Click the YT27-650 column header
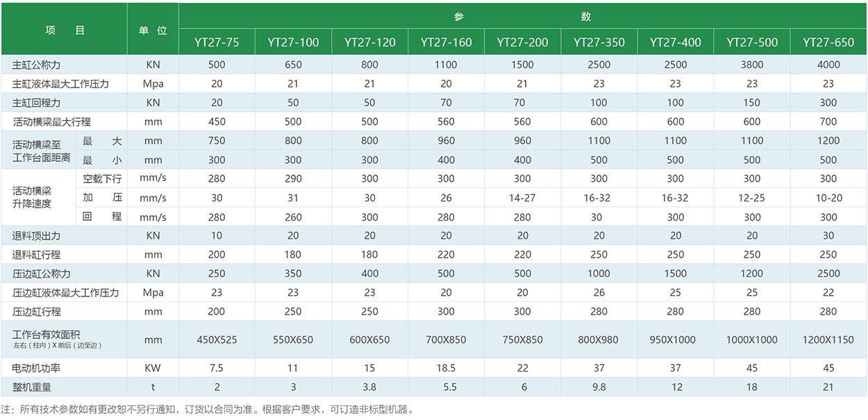 [x=828, y=42]
